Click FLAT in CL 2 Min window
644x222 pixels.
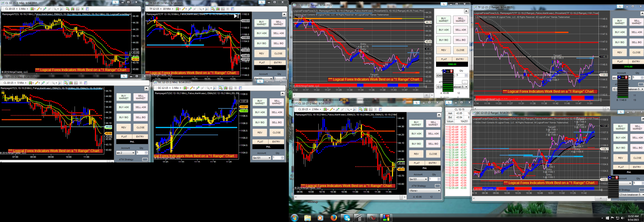click(x=417, y=163)
